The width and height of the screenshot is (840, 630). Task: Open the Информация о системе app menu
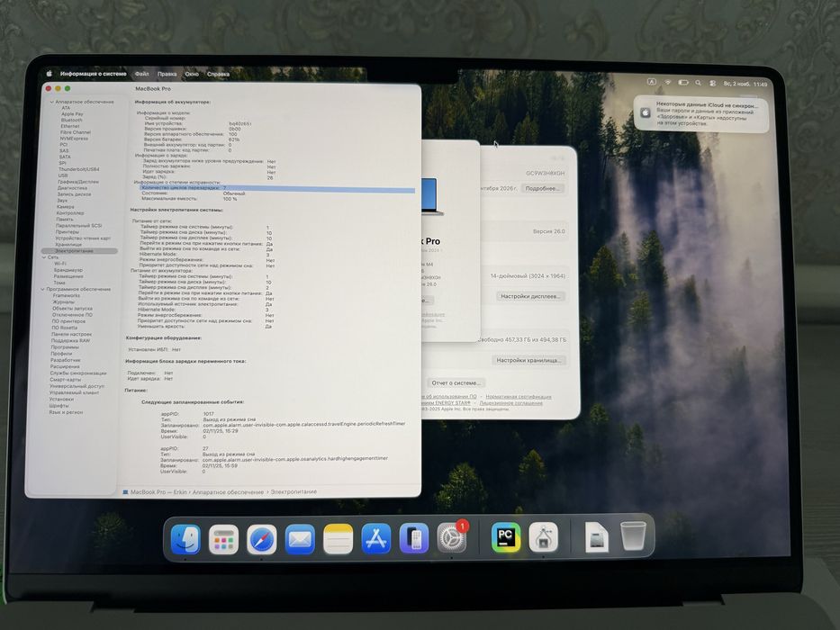pyautogui.click(x=94, y=74)
